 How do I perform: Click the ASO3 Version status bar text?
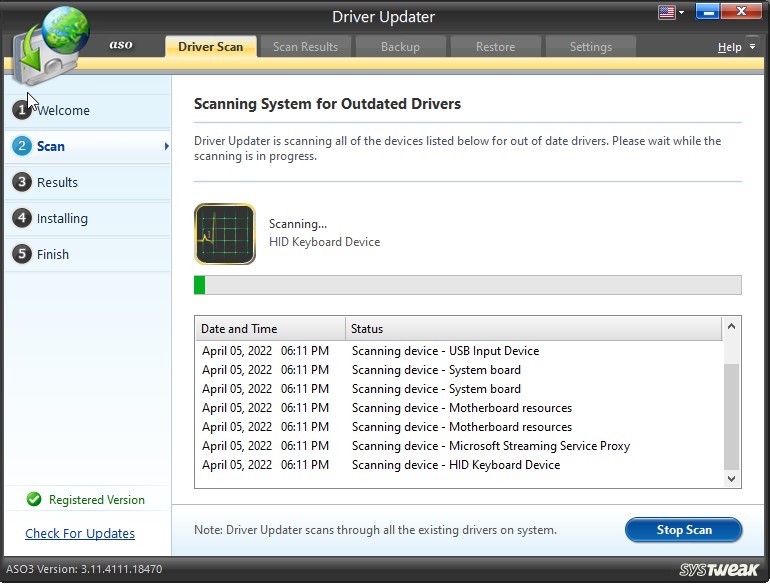pyautogui.click(x=84, y=569)
